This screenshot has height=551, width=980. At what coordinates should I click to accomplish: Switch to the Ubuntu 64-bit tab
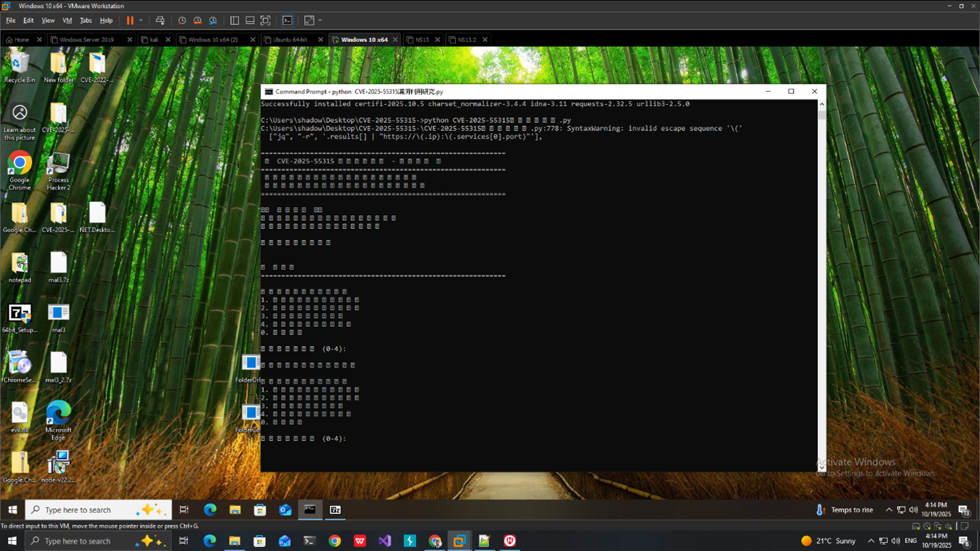click(290, 40)
